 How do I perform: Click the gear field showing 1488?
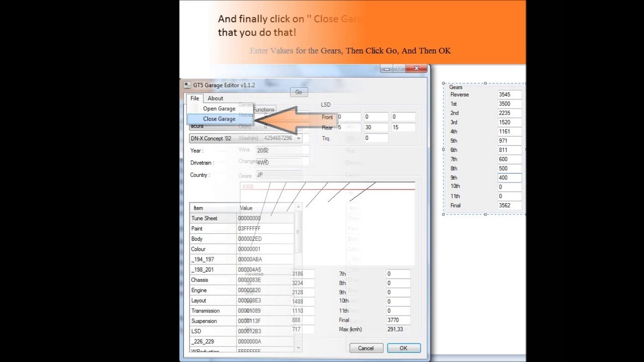(x=303, y=302)
